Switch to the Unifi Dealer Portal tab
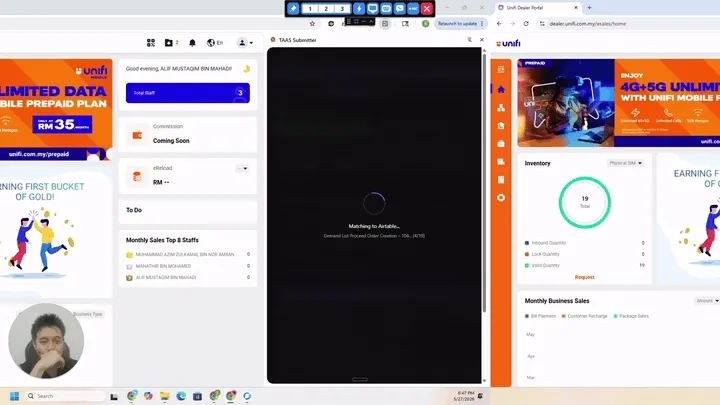This screenshot has height=405, width=720. pyautogui.click(x=538, y=8)
